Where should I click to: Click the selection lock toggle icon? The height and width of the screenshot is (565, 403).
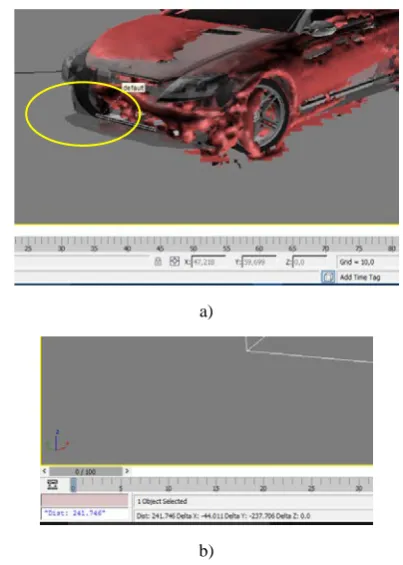pos(158,262)
